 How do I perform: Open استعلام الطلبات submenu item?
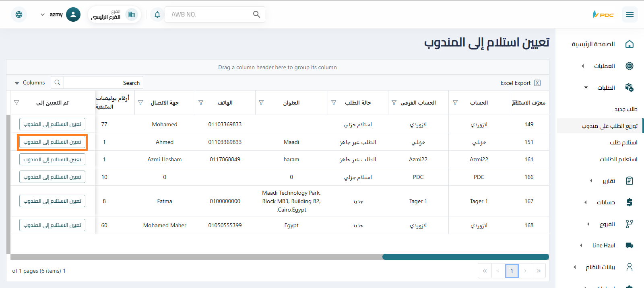(618, 159)
